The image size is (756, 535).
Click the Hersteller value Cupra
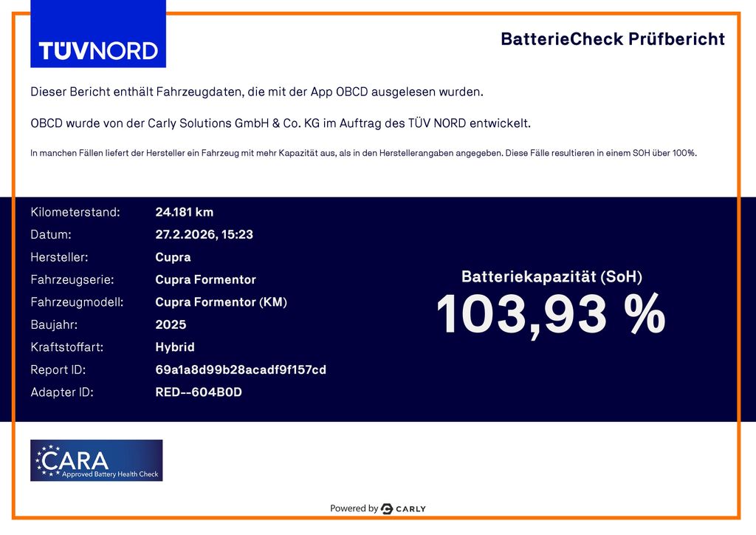(173, 257)
